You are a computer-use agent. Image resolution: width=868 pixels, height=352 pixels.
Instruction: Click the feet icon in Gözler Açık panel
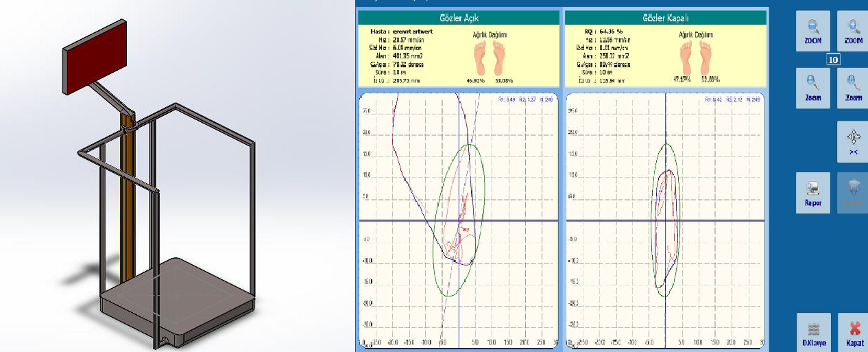pyautogui.click(x=490, y=58)
